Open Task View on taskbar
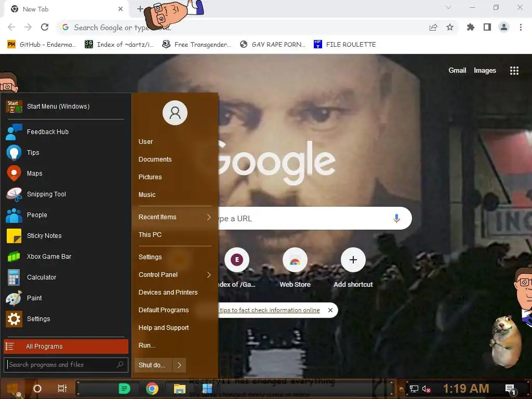This screenshot has width=532, height=399. pos(62,389)
